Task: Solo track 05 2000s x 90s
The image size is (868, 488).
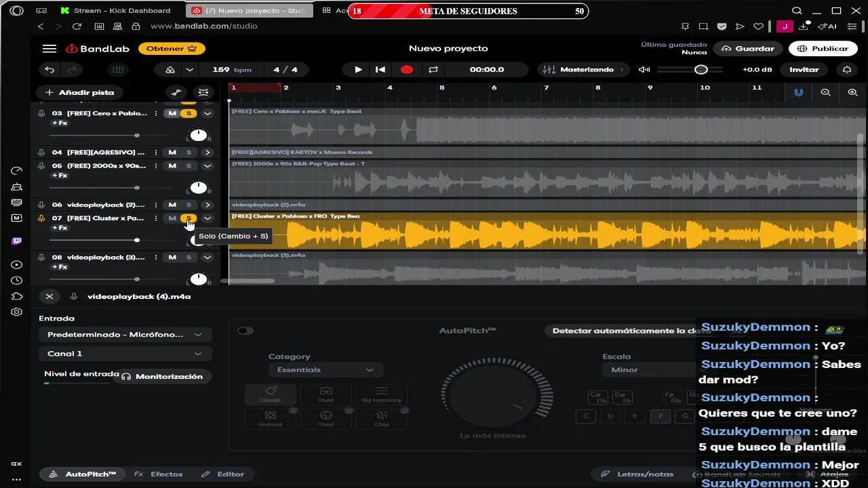Action: pos(189,165)
